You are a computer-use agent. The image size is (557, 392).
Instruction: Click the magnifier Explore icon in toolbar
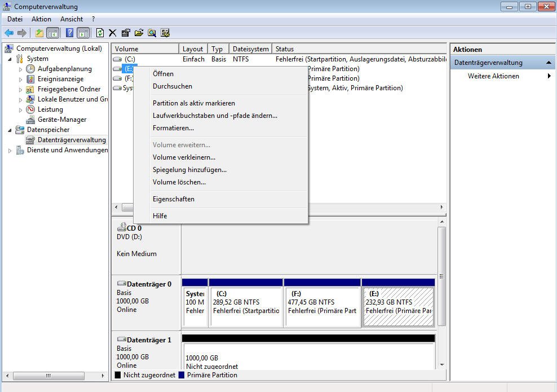[152, 33]
